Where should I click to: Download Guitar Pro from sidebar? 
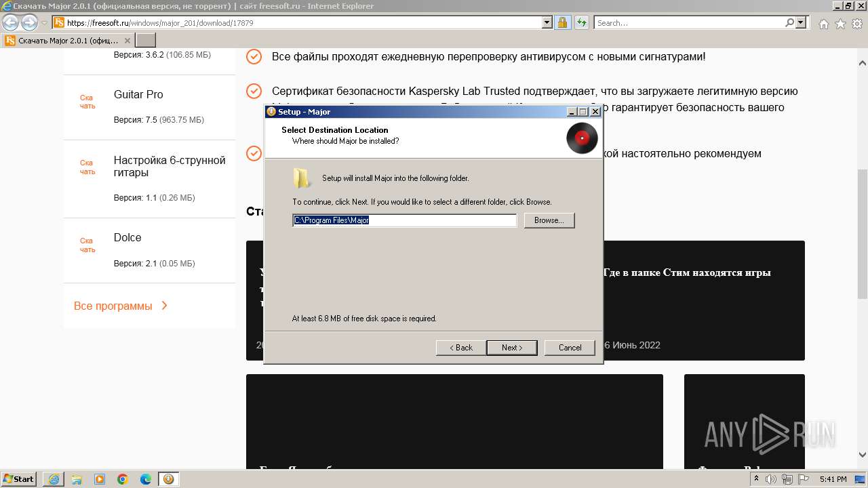[87, 102]
